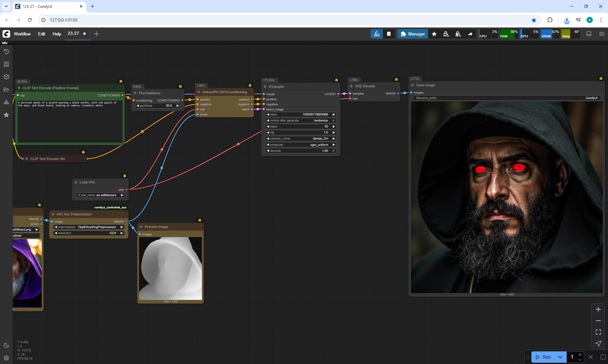Screen dimensions: 608x364
Task: Open the node library book icon
Action: pos(6,64)
